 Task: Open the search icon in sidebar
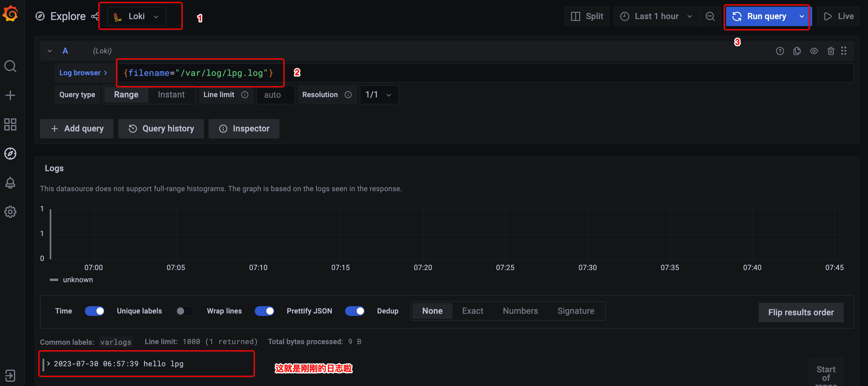(10, 66)
